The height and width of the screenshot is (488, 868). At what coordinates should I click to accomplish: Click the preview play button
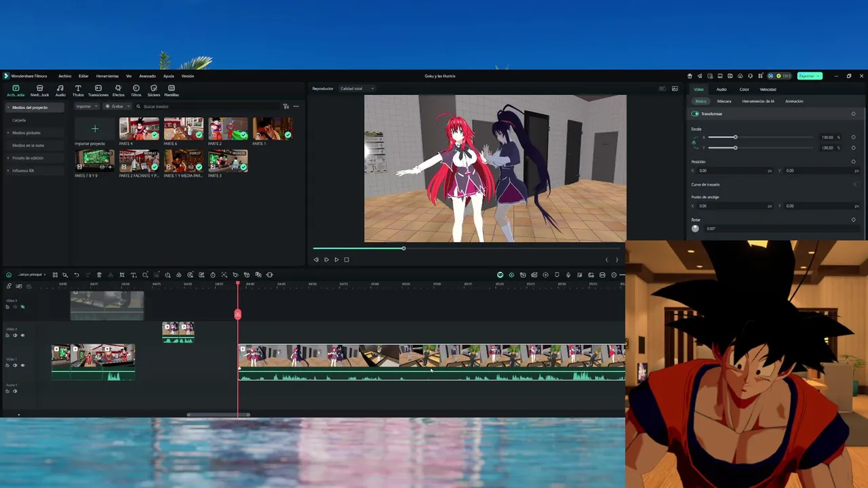tap(336, 260)
